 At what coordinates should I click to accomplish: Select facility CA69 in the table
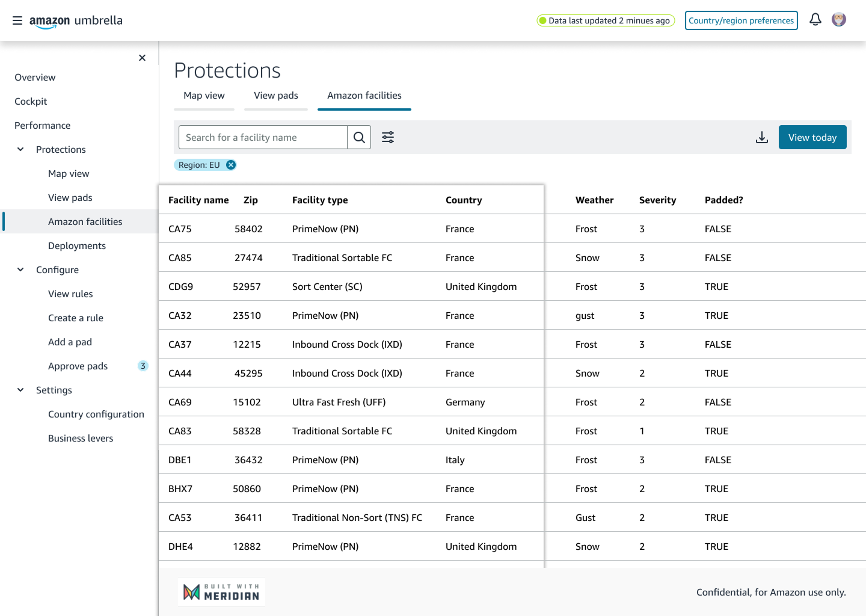click(x=180, y=402)
